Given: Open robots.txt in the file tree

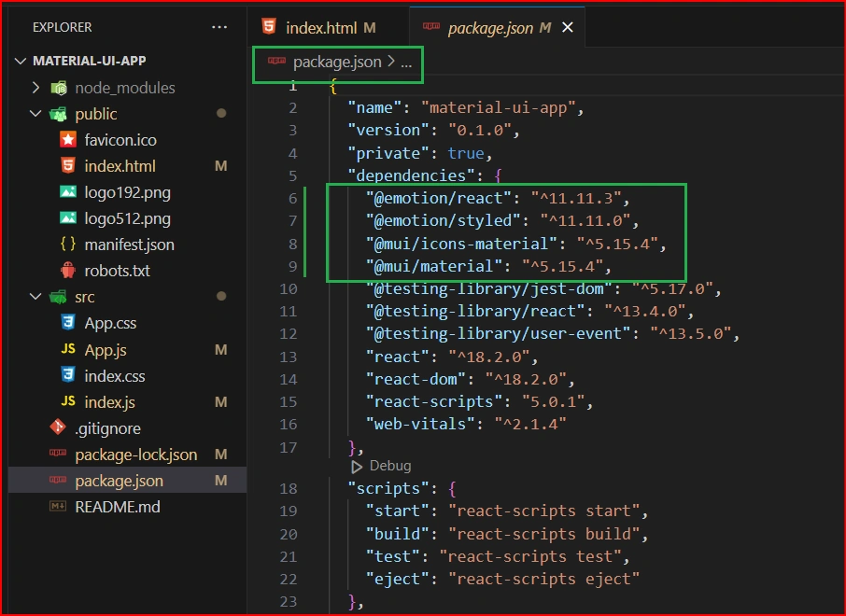Looking at the screenshot, I should 117,271.
